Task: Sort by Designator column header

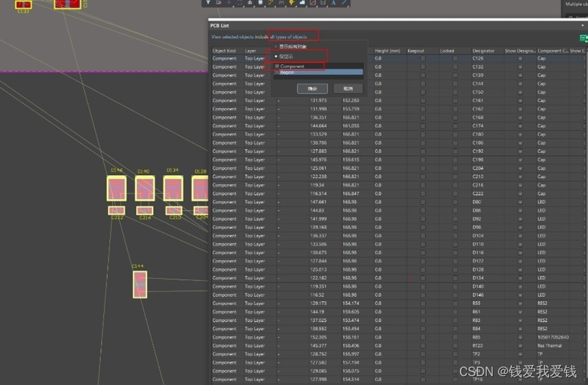Action: coord(483,51)
